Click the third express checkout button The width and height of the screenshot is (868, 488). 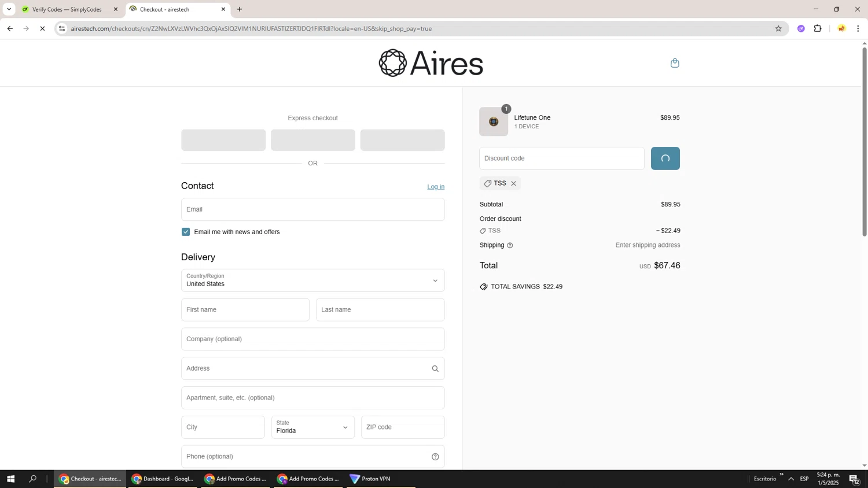coord(402,141)
